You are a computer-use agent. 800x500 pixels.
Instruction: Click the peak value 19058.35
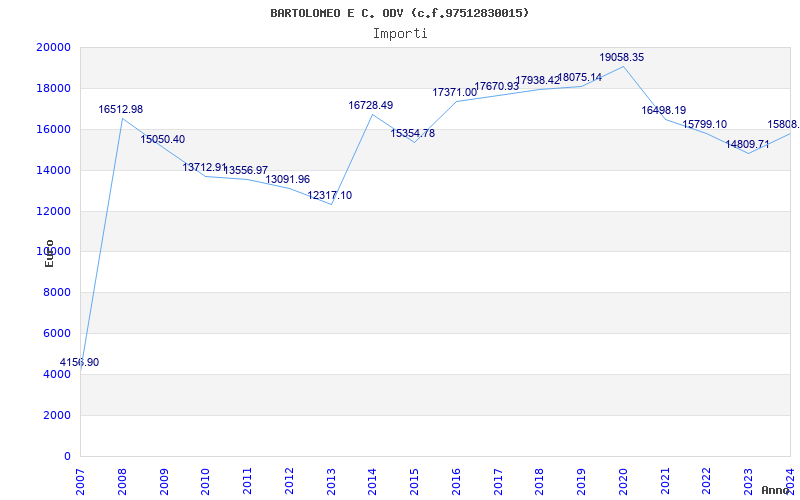[x=621, y=57]
